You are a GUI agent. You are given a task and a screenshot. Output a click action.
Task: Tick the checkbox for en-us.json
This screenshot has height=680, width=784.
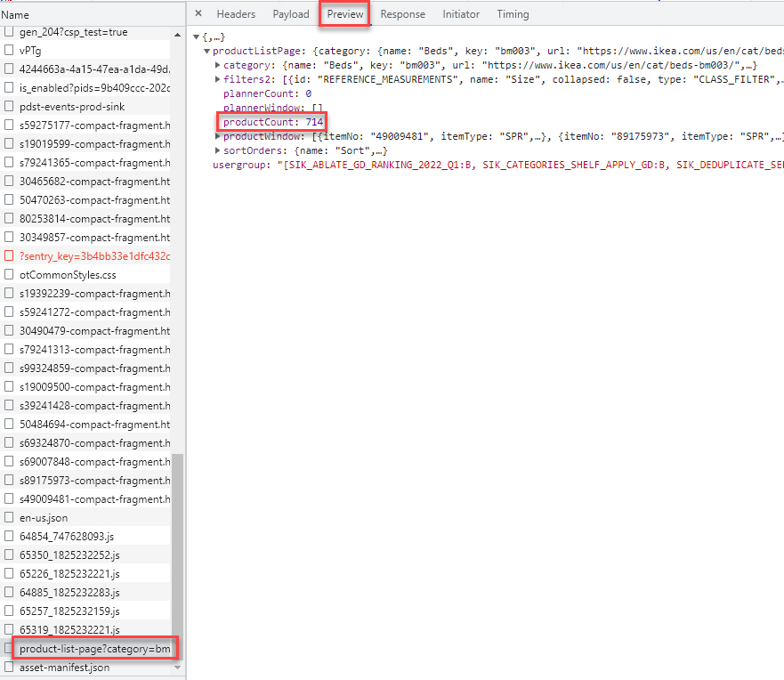click(x=10, y=518)
